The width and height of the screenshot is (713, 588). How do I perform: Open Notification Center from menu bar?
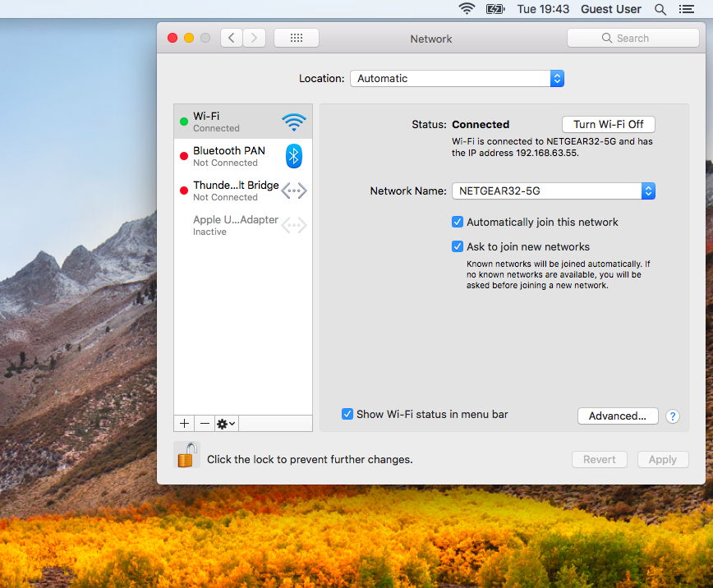(687, 9)
